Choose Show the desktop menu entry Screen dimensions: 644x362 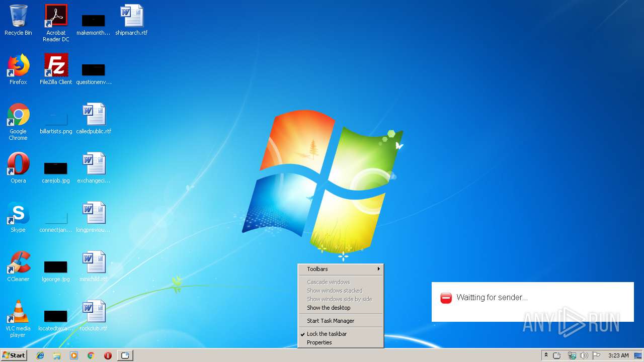(341, 308)
